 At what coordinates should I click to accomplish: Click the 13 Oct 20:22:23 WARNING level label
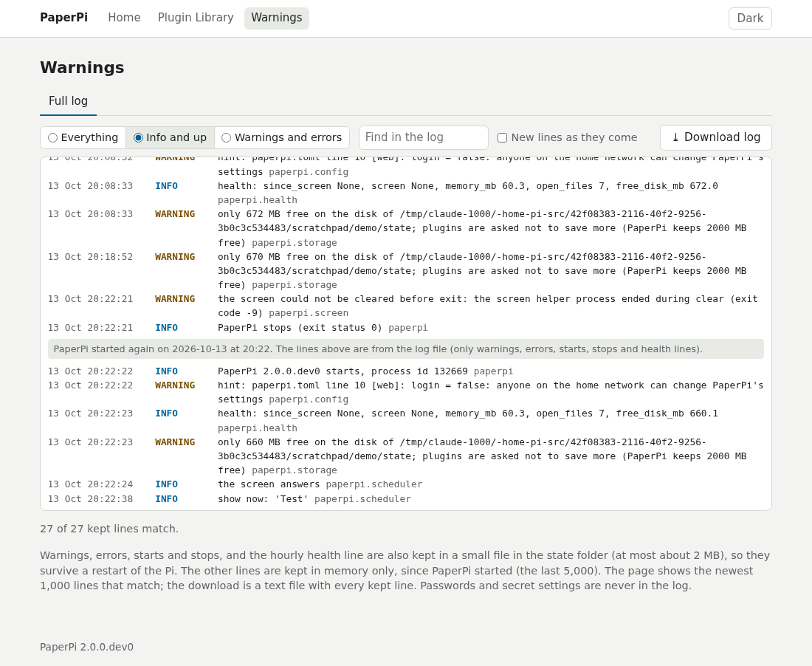175,442
